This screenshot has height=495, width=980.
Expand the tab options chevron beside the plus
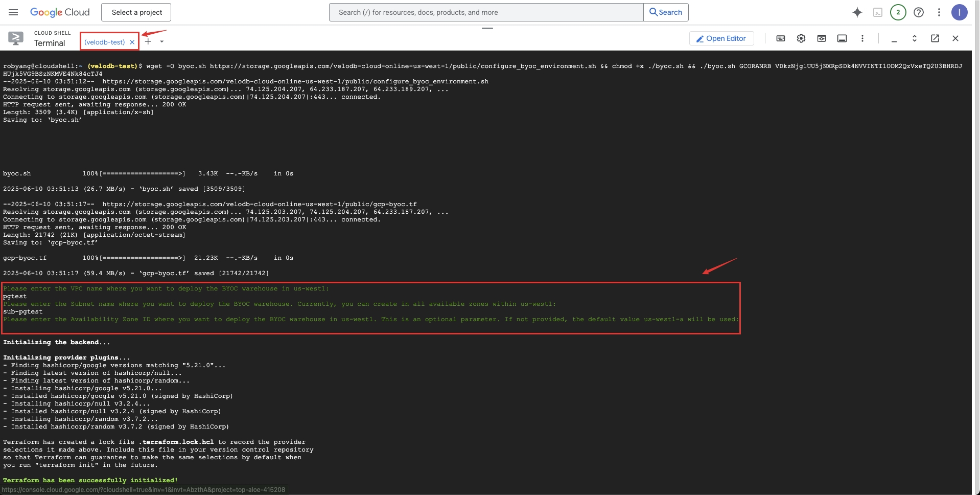(x=162, y=41)
